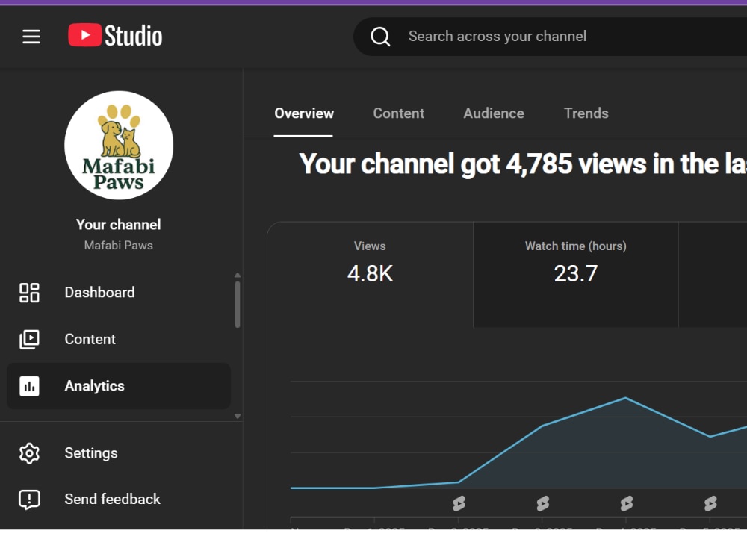The image size is (747, 560).
Task: Click the Settings gear icon
Action: (x=29, y=453)
